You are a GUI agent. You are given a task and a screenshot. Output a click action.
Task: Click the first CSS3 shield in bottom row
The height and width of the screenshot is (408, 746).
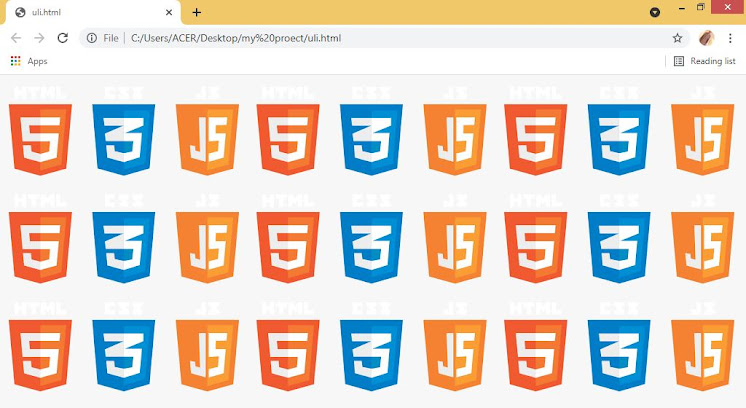tap(124, 355)
